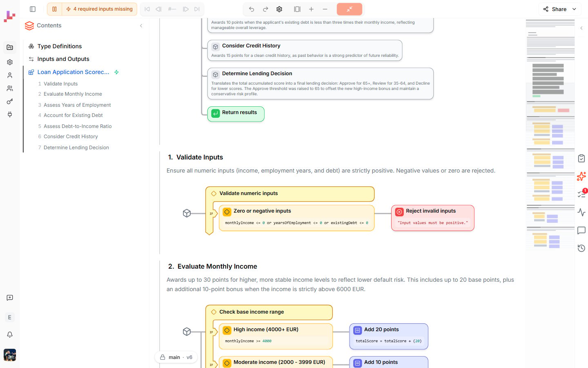The height and width of the screenshot is (368, 588).
Task: Open the API key icon in left rail
Action: coord(10,101)
